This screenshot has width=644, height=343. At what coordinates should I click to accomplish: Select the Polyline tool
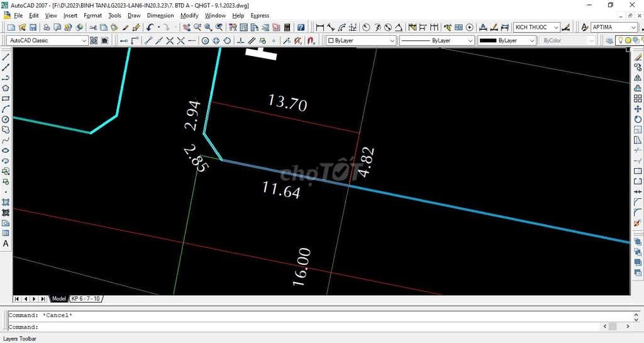[x=6, y=77]
